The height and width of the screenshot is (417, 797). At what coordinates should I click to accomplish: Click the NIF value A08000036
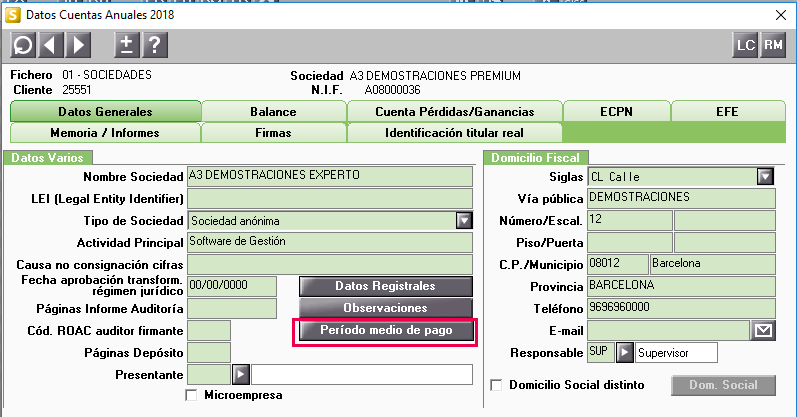[x=392, y=91]
